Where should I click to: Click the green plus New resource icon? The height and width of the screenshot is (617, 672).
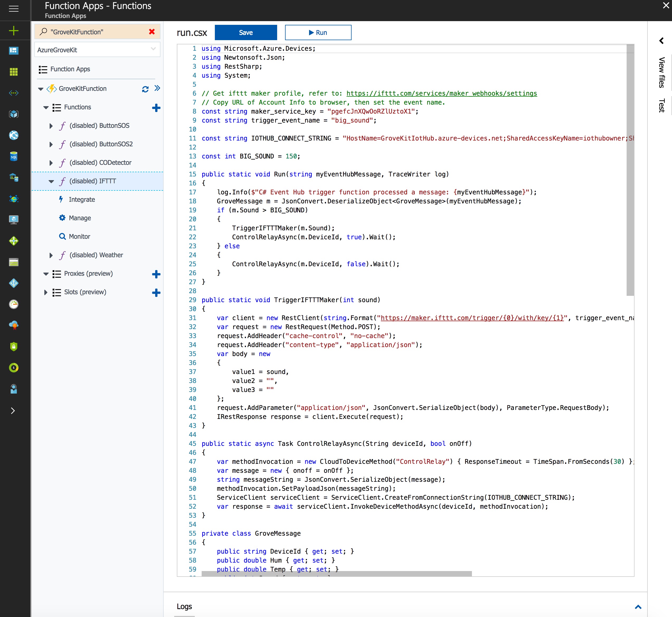(13, 31)
